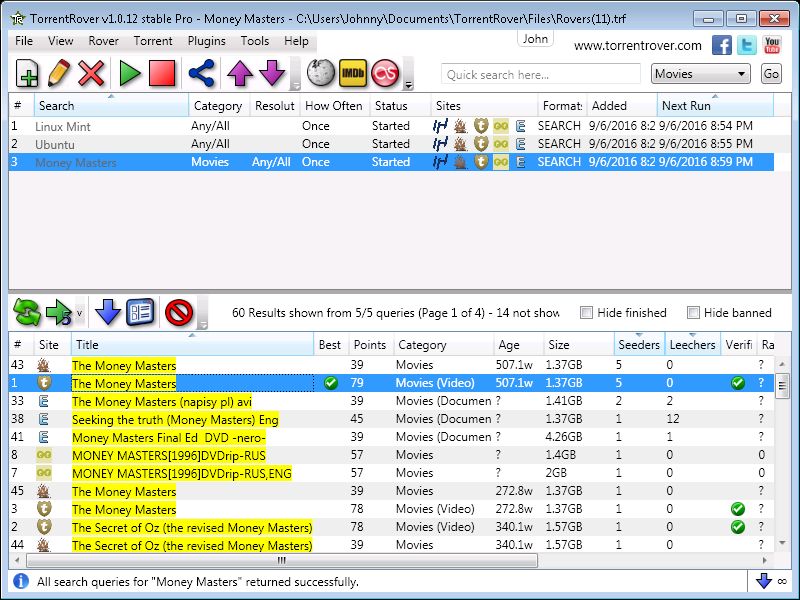
Task: Open YouTube channel icon
Action: [x=771, y=45]
